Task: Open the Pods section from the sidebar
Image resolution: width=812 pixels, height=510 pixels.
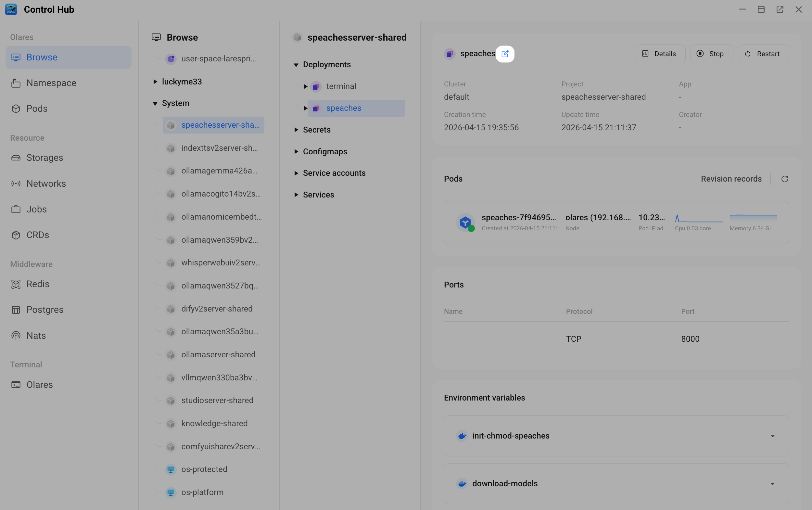Action: coord(36,108)
